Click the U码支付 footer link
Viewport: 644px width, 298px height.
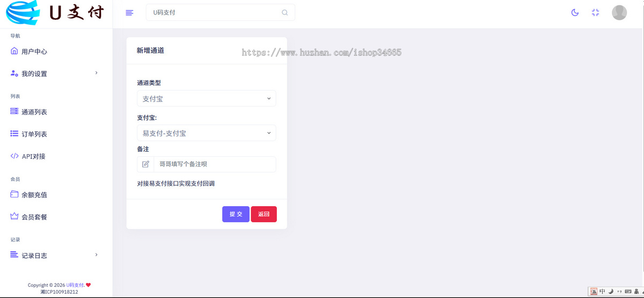tap(75, 285)
